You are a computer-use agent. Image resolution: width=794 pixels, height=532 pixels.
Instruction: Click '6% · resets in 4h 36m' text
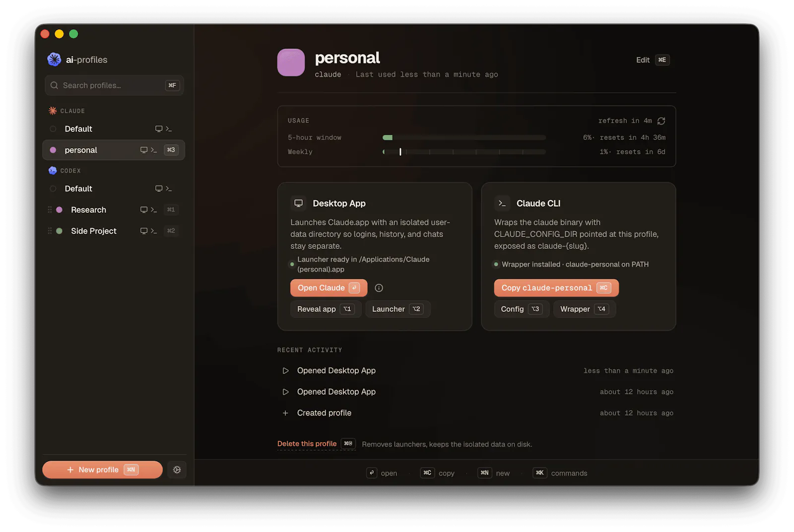coord(624,137)
